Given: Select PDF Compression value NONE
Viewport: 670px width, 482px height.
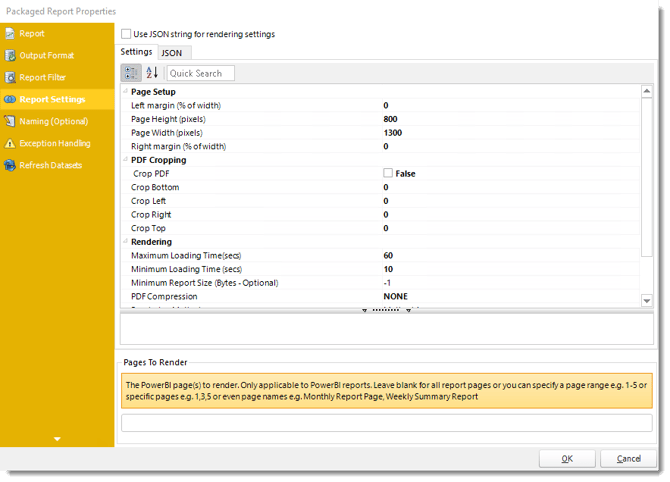Looking at the screenshot, I should pos(395,296).
